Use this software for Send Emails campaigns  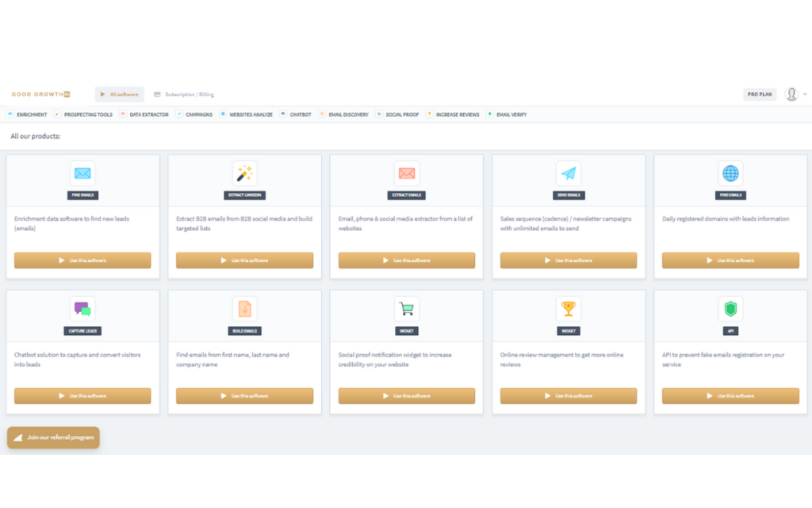(x=569, y=260)
